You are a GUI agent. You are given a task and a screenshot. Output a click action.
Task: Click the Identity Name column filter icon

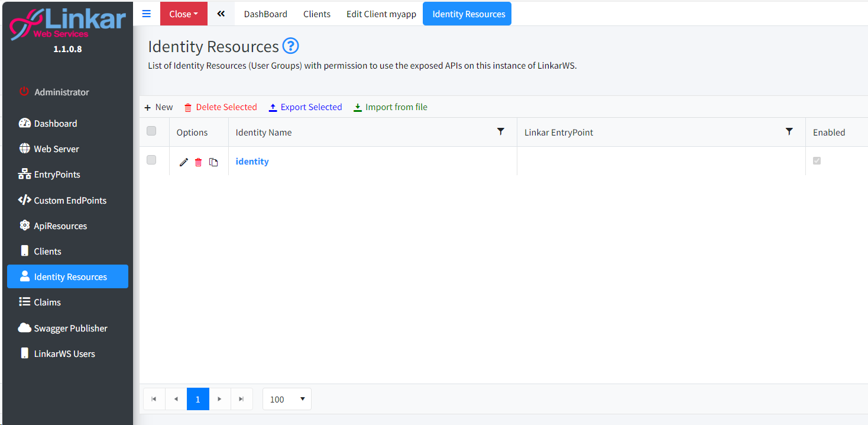tap(501, 131)
